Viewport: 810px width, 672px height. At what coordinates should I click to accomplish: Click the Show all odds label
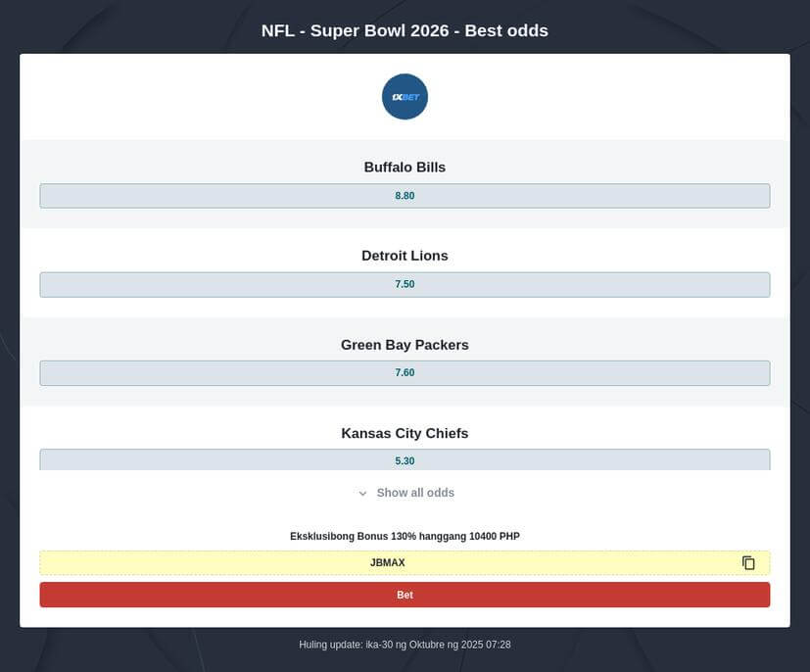click(x=413, y=493)
